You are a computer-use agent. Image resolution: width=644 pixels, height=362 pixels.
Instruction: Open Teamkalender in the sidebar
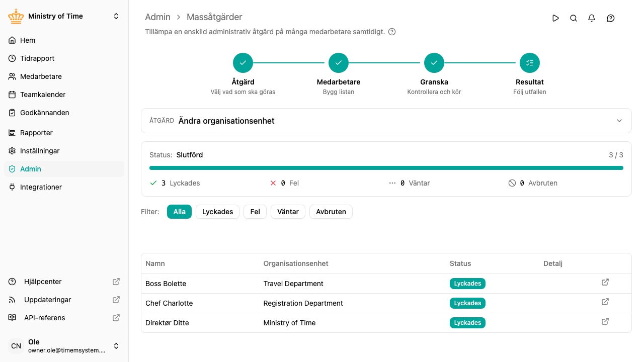(x=64, y=95)
